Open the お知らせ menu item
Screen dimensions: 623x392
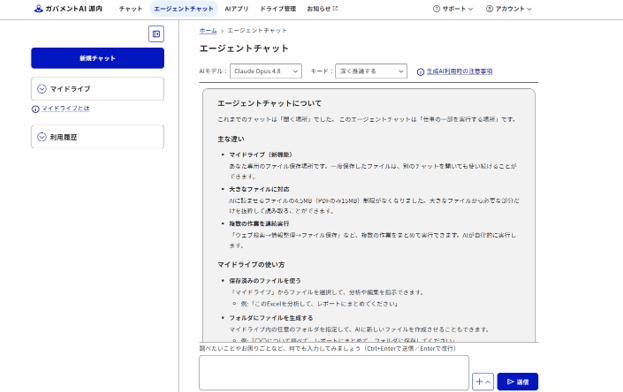point(322,8)
